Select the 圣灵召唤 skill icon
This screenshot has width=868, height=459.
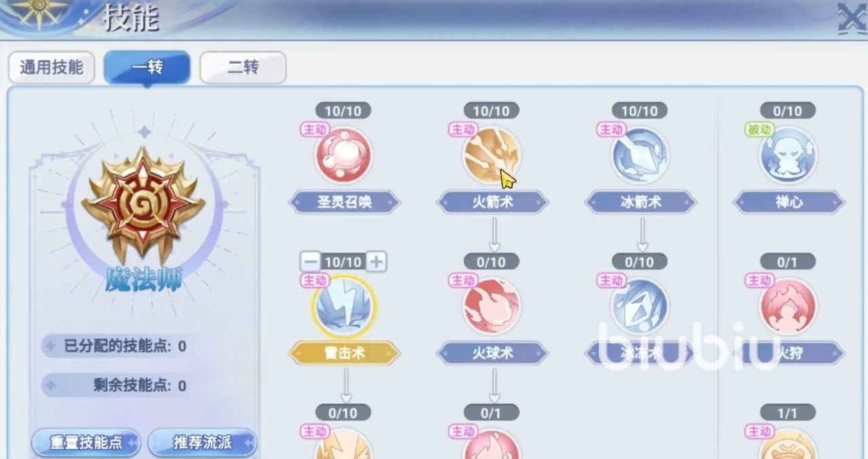344,155
